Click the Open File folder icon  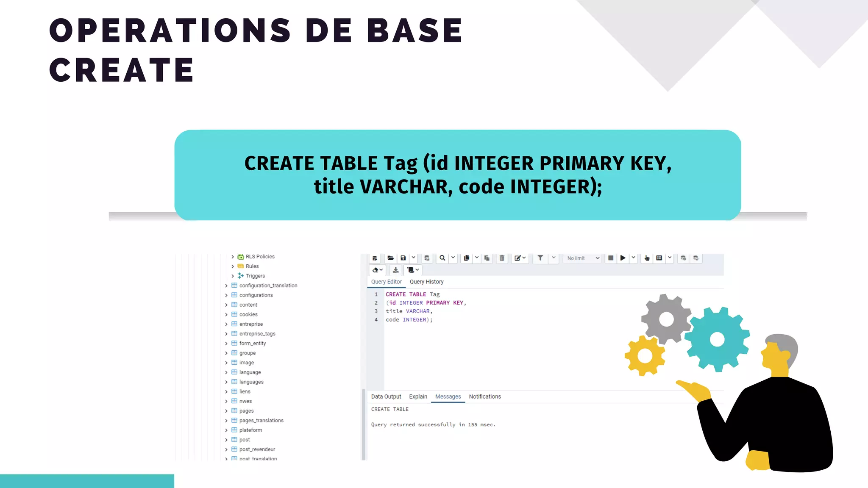390,258
